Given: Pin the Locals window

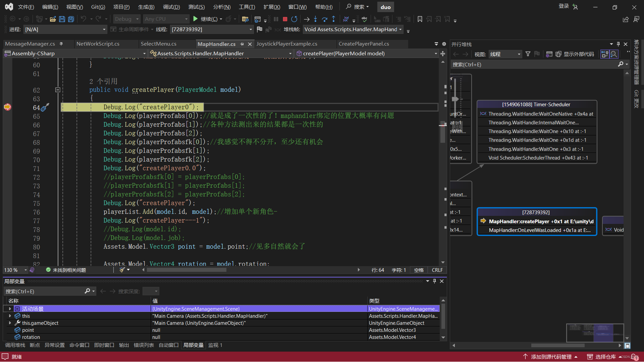Looking at the screenshot, I should [x=434, y=281].
